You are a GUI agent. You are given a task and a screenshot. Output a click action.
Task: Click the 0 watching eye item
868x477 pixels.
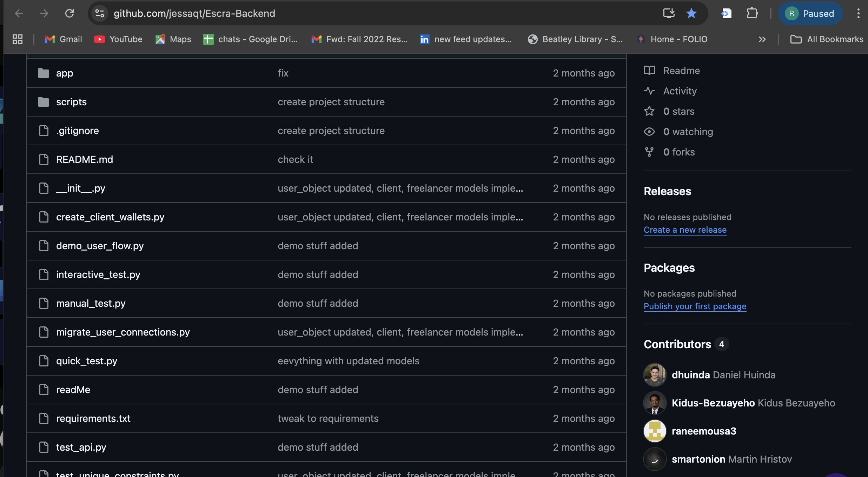(688, 132)
